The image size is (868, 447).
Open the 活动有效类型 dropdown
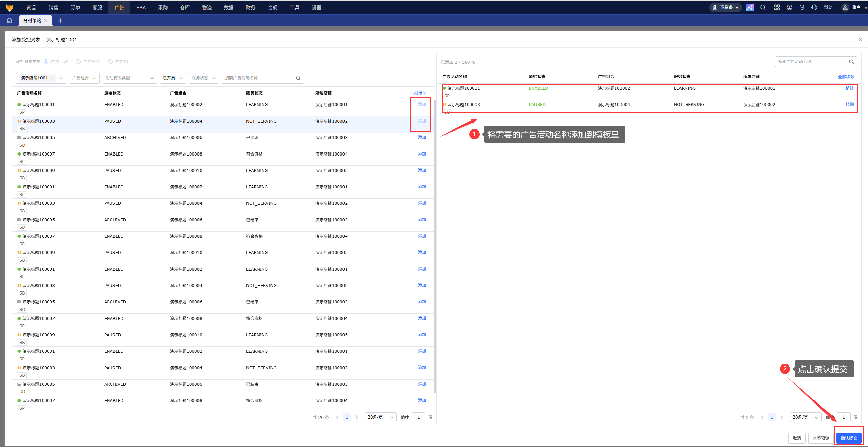pos(130,78)
